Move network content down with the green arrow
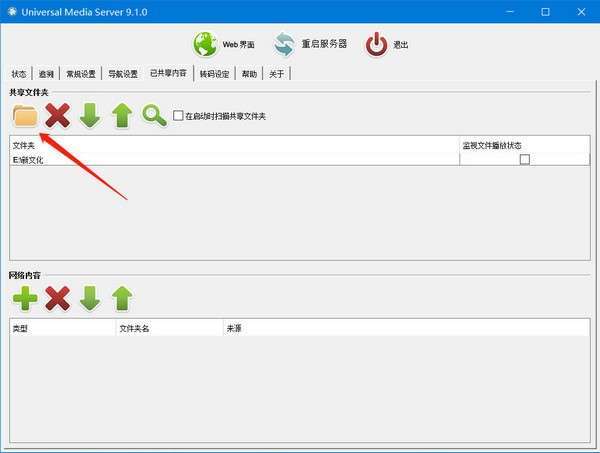 pyautogui.click(x=90, y=298)
